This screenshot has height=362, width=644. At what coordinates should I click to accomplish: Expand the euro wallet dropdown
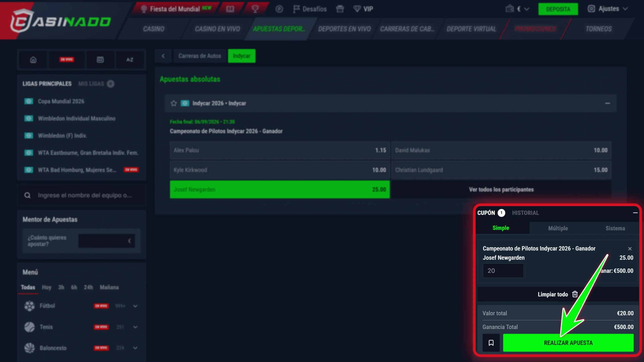[x=518, y=9]
